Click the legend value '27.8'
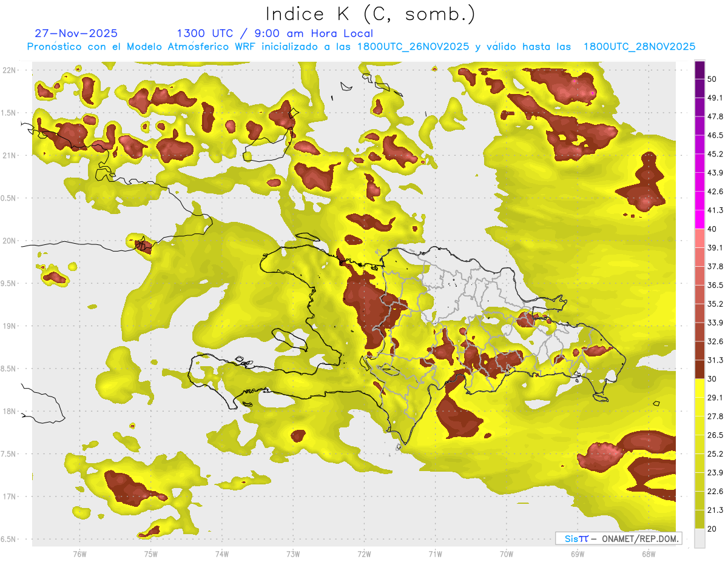 click(x=715, y=416)
